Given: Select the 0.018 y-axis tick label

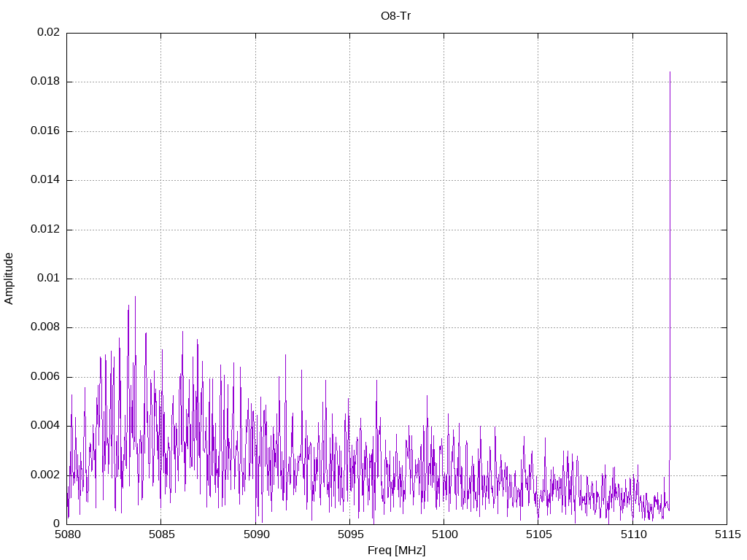Looking at the screenshot, I should (45, 82).
